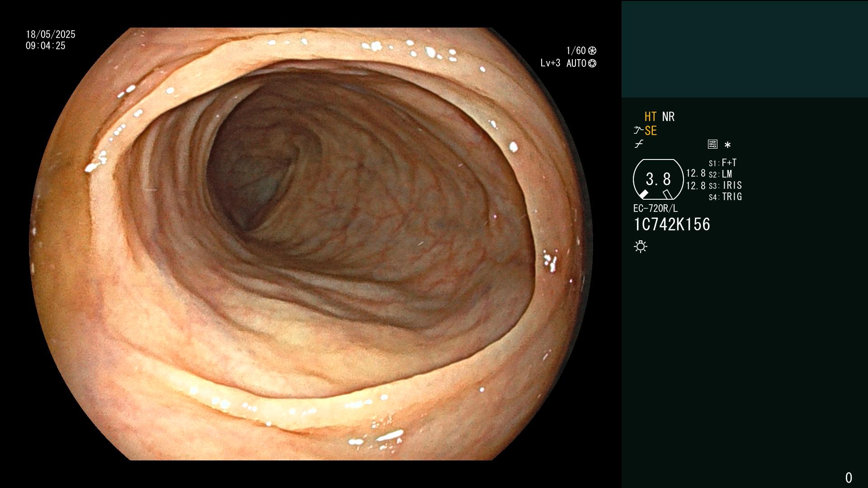Click the S4: TRIG switch assignment
The height and width of the screenshot is (488, 868).
725,197
